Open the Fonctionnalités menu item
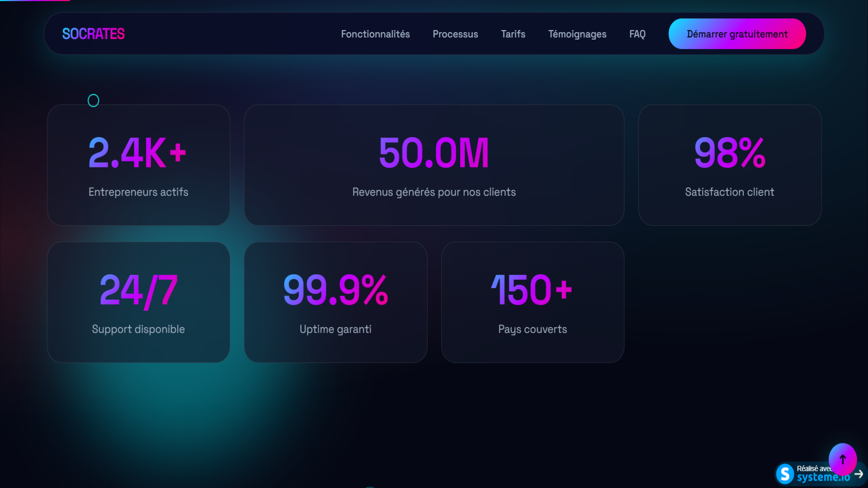 (x=375, y=34)
